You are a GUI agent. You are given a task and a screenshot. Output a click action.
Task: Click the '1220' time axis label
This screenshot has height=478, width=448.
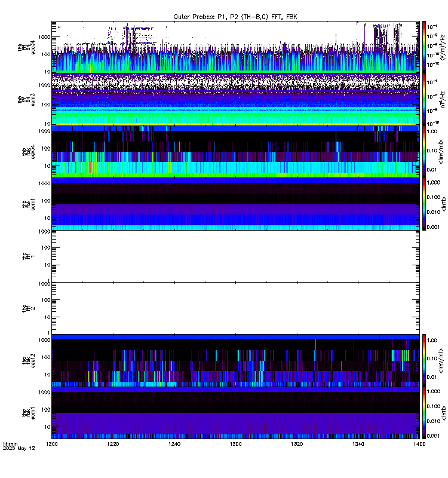(113, 444)
